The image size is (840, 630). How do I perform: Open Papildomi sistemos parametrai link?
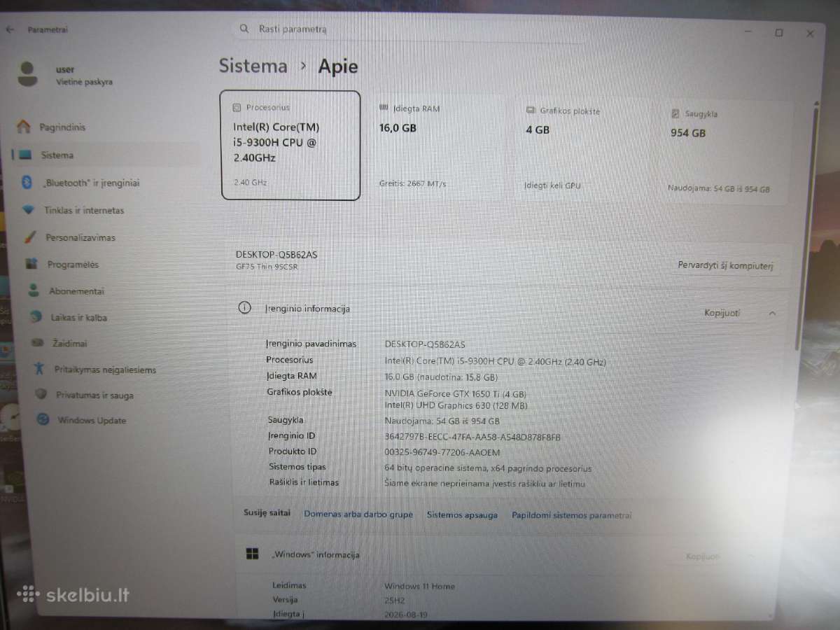coord(571,515)
